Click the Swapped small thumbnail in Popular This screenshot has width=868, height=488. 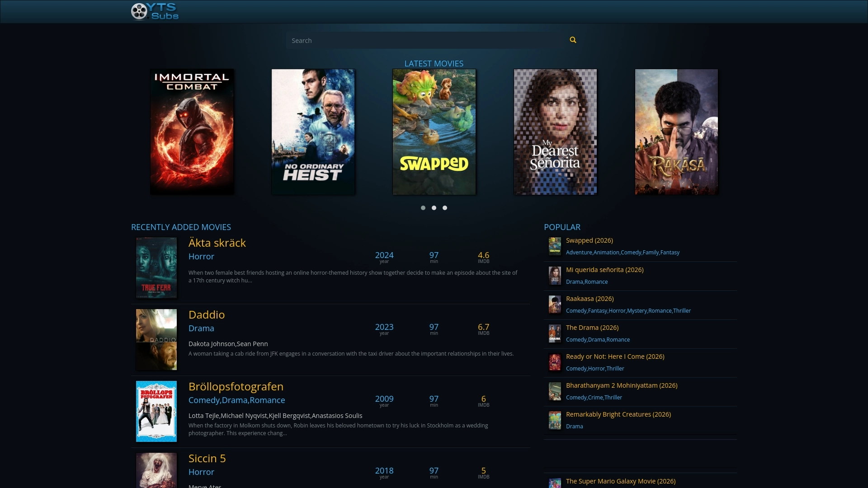pos(555,246)
